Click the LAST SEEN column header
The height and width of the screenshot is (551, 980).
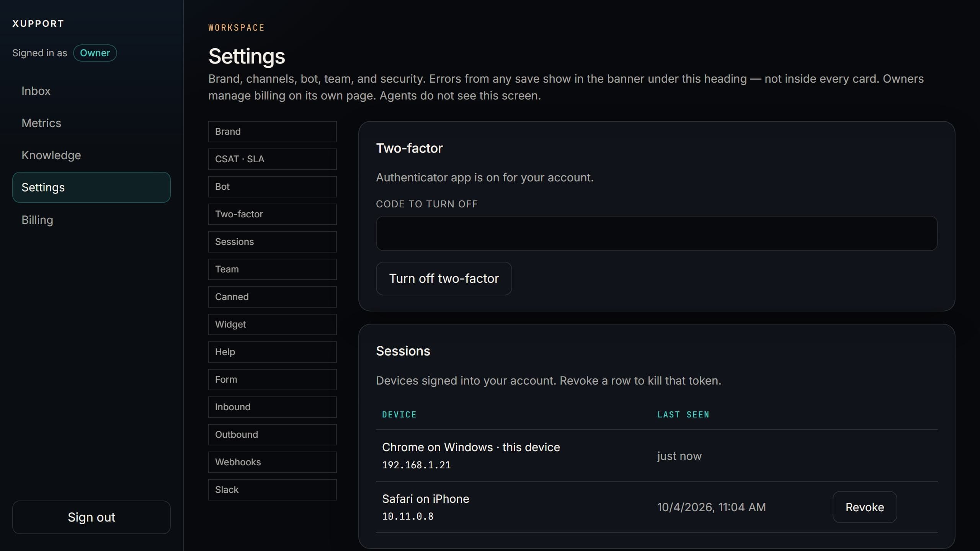click(683, 414)
